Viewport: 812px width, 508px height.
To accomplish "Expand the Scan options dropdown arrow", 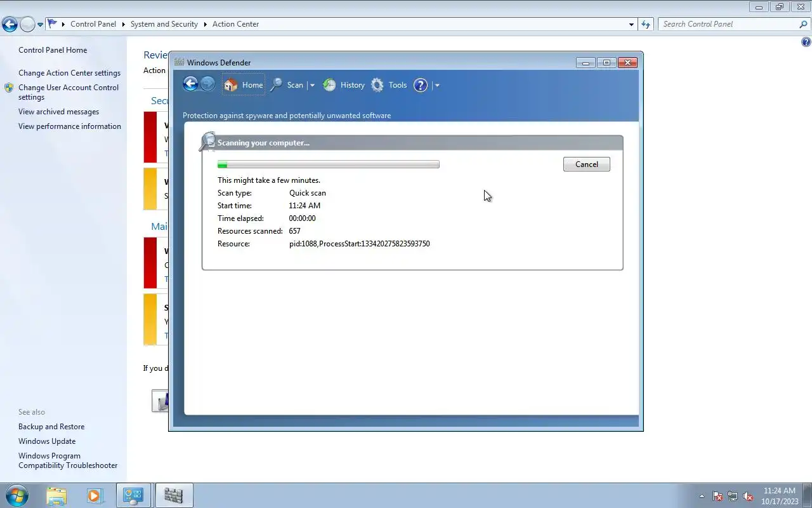I will tap(312, 85).
